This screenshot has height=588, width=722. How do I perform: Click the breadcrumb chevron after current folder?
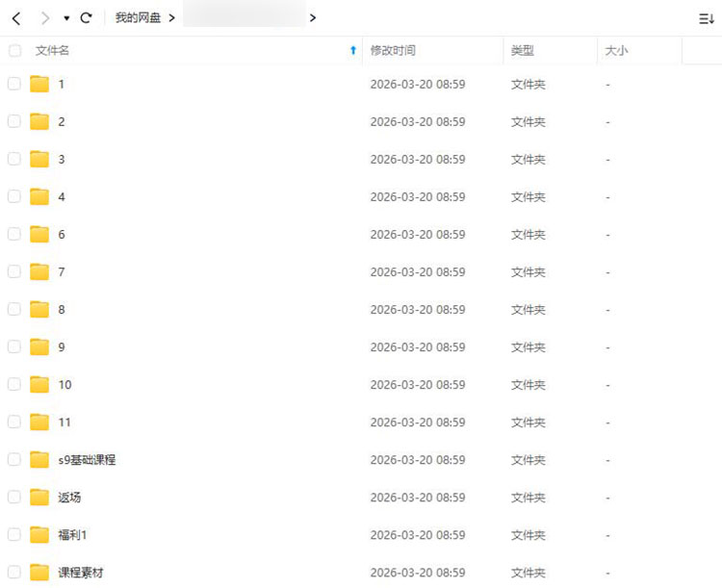(x=313, y=17)
